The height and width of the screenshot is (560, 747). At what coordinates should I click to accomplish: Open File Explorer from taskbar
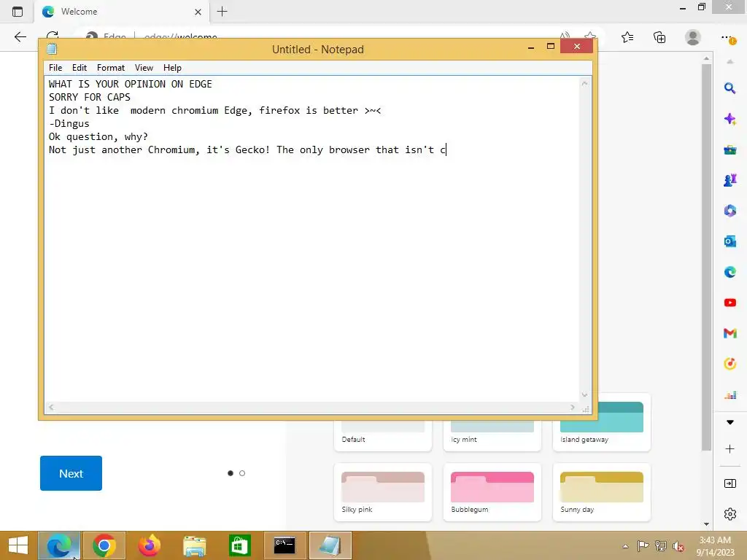[194, 545]
